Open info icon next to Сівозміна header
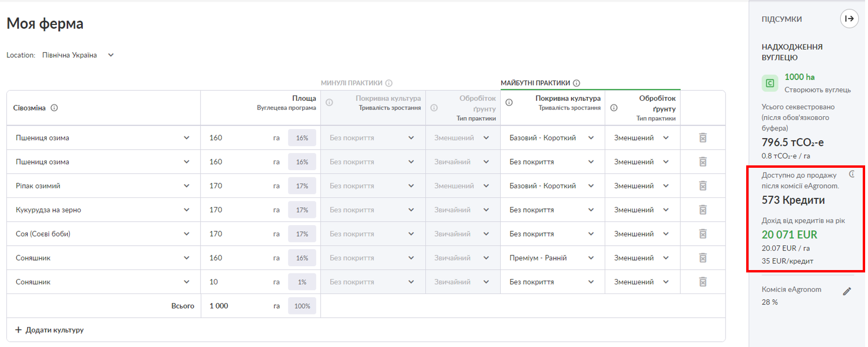Viewport: 868px width, 347px height. pyautogui.click(x=54, y=108)
